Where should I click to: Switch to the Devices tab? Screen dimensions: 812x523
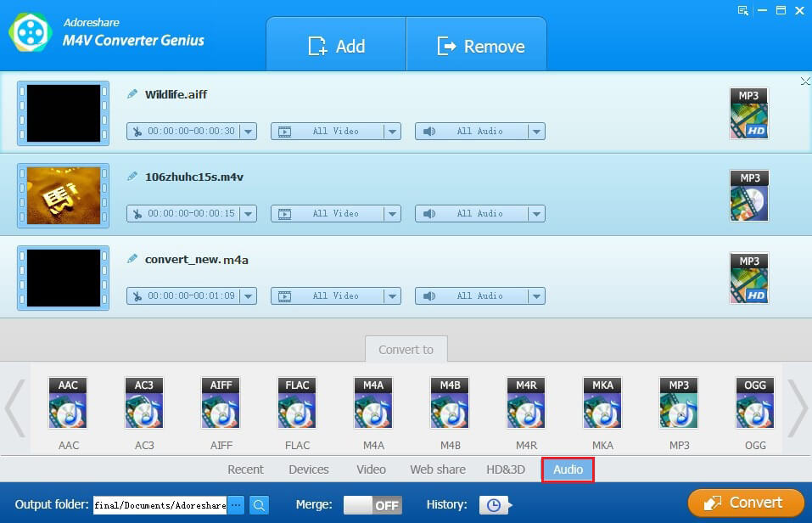(x=309, y=470)
